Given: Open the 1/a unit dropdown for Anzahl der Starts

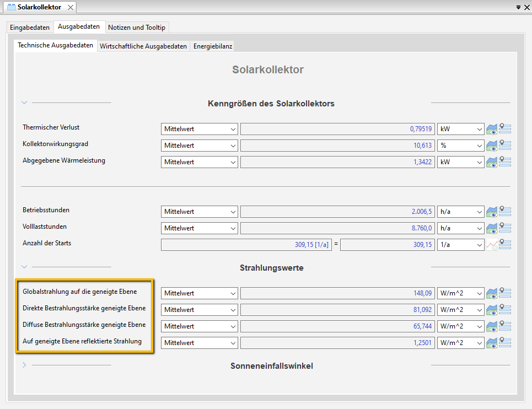Looking at the screenshot, I should (461, 245).
